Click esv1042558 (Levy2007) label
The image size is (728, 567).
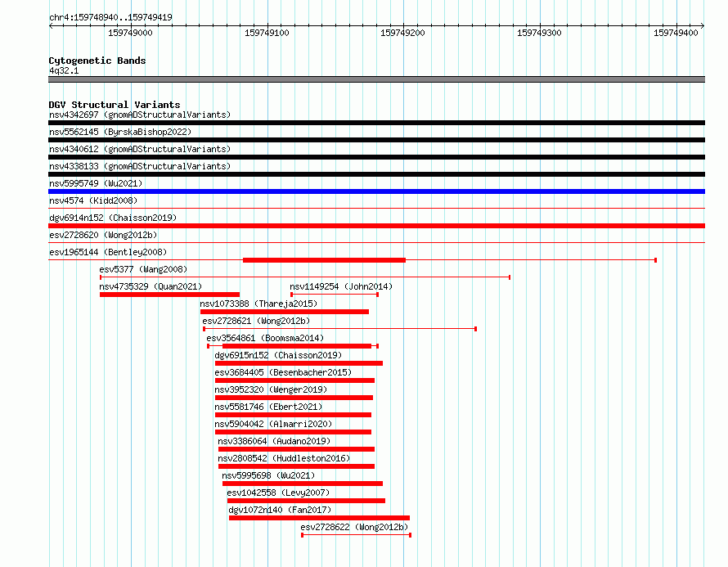278,493
